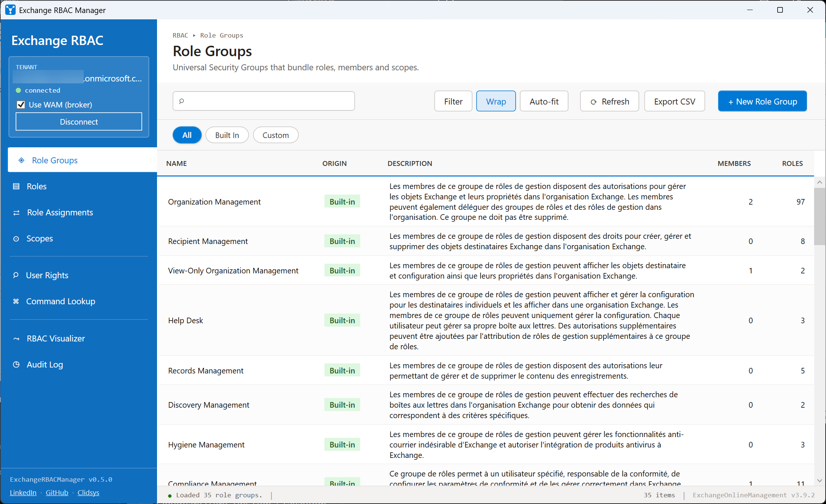Open the Audit Log page

point(79,365)
